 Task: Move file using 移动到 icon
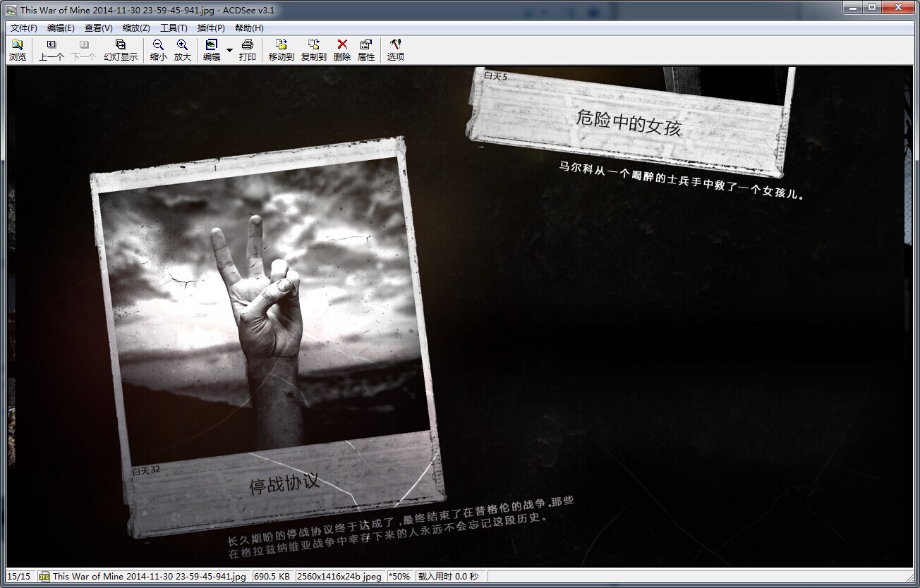282,50
